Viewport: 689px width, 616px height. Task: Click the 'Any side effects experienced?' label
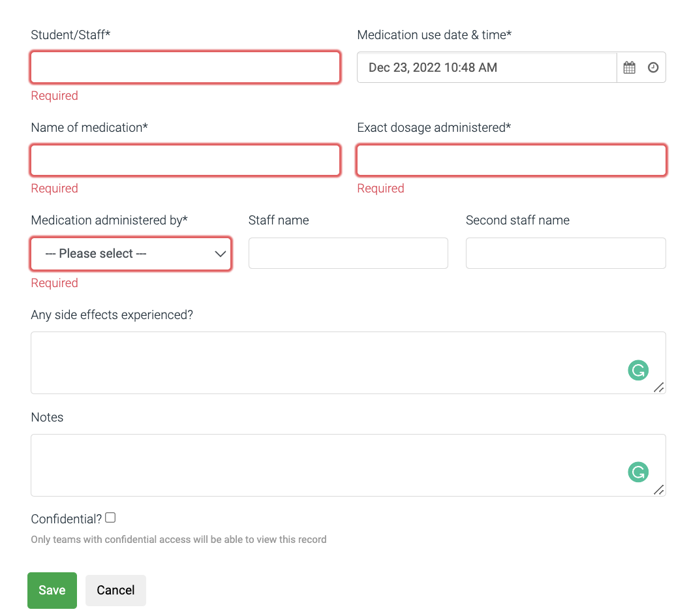point(112,315)
